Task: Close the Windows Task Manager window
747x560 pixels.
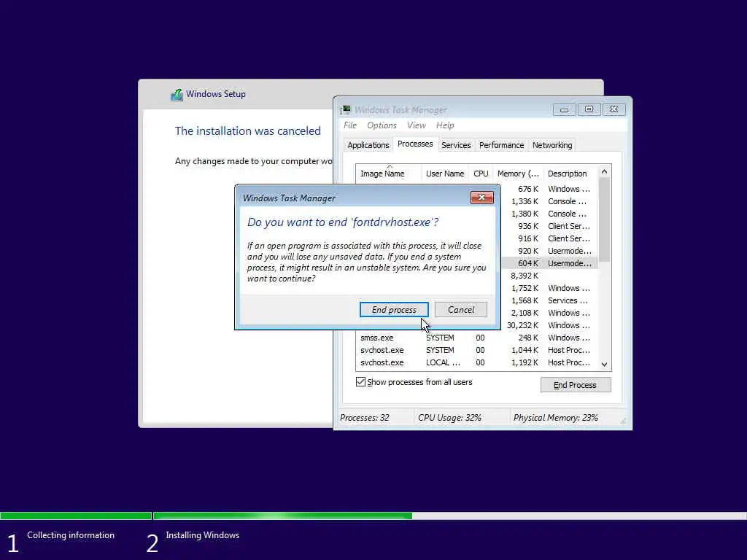Action: click(614, 109)
